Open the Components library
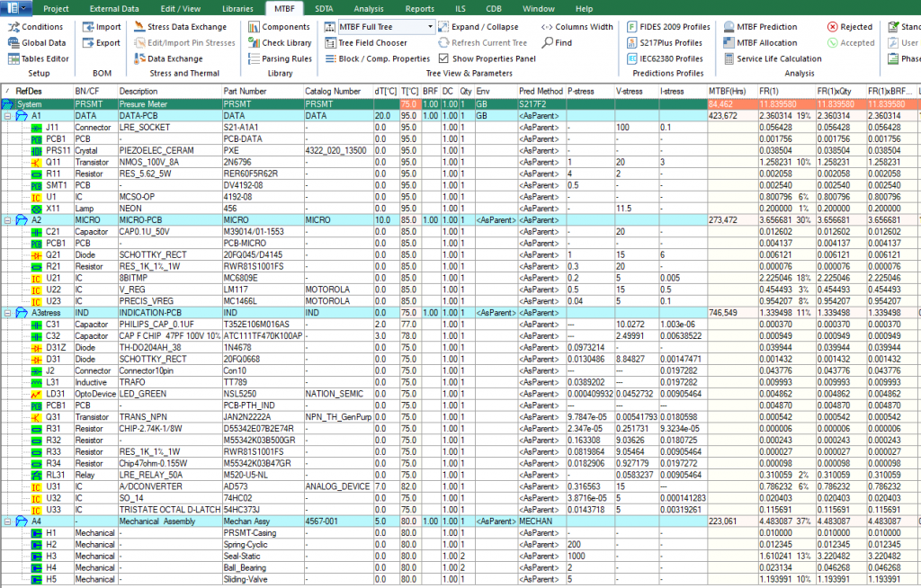This screenshot has height=588, width=921. click(x=279, y=27)
